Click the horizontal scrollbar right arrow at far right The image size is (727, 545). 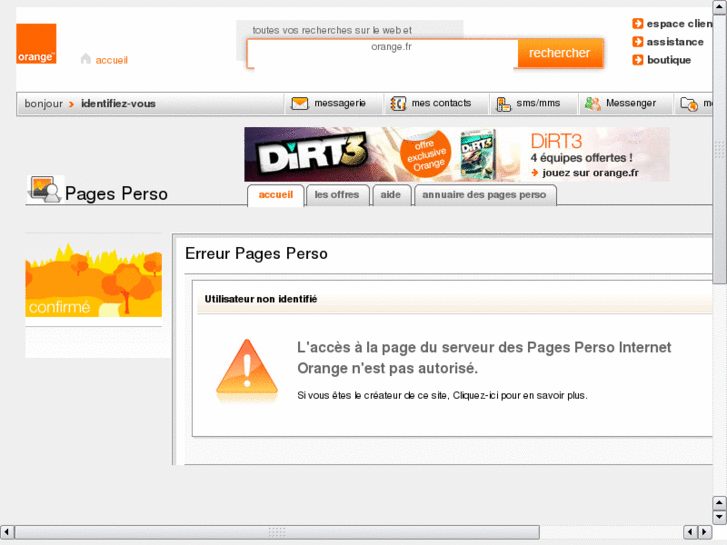click(x=705, y=532)
